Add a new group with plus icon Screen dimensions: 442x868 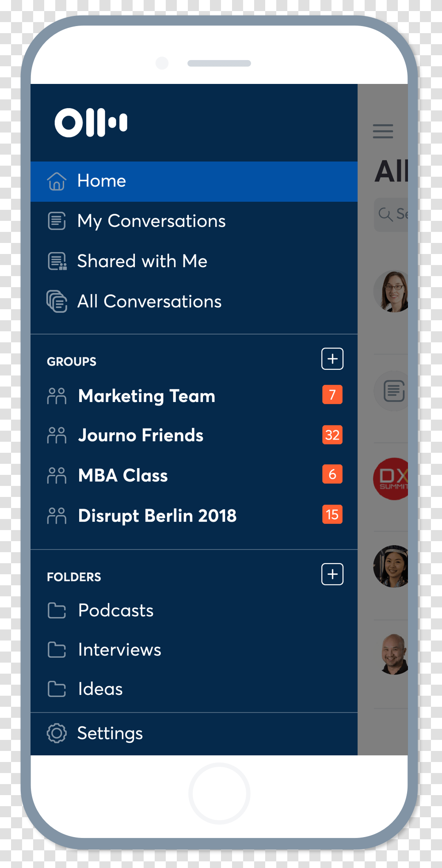click(x=332, y=359)
